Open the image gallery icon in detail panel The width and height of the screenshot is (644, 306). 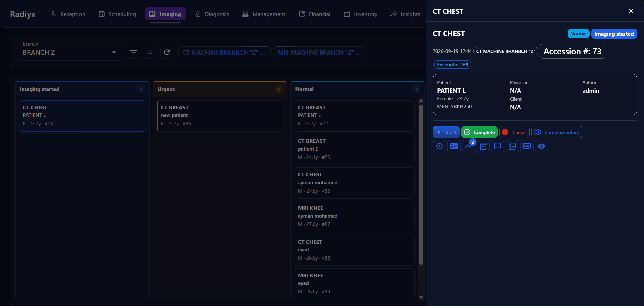pos(512,146)
